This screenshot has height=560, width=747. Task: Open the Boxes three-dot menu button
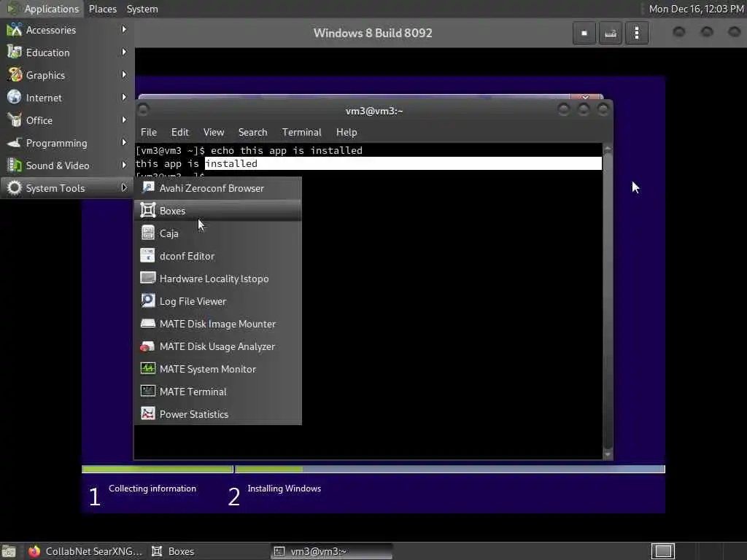(x=636, y=33)
